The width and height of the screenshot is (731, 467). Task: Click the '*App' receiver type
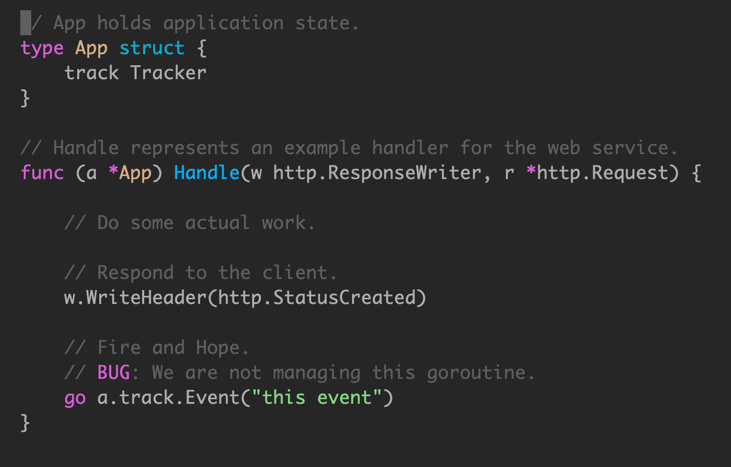[x=130, y=173]
